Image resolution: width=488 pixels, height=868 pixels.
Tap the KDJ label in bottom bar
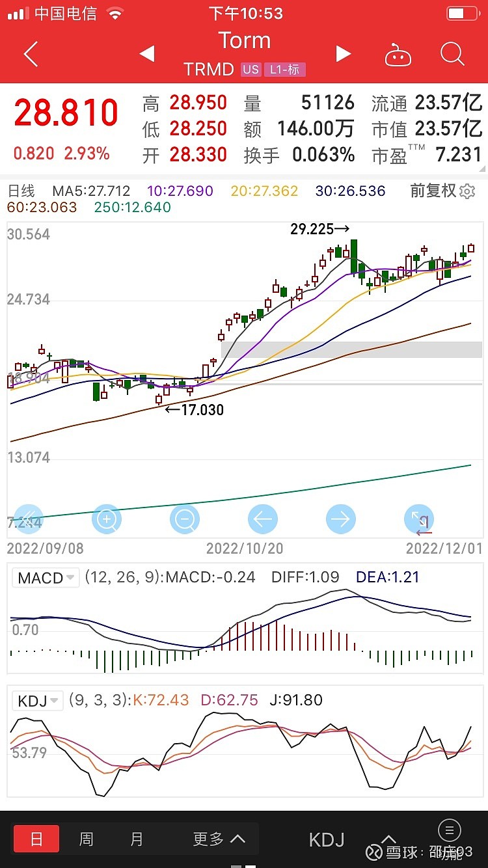(x=327, y=839)
